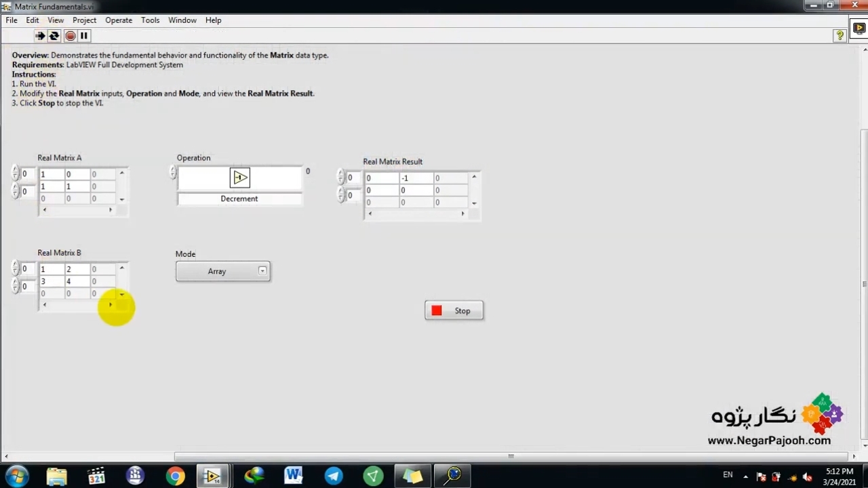Click the Stop button

pyautogui.click(x=454, y=311)
